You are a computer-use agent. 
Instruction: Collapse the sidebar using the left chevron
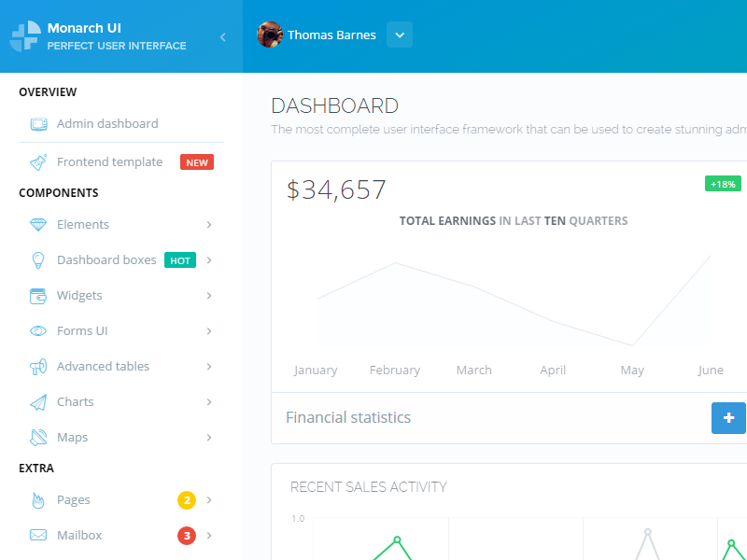tap(222, 38)
